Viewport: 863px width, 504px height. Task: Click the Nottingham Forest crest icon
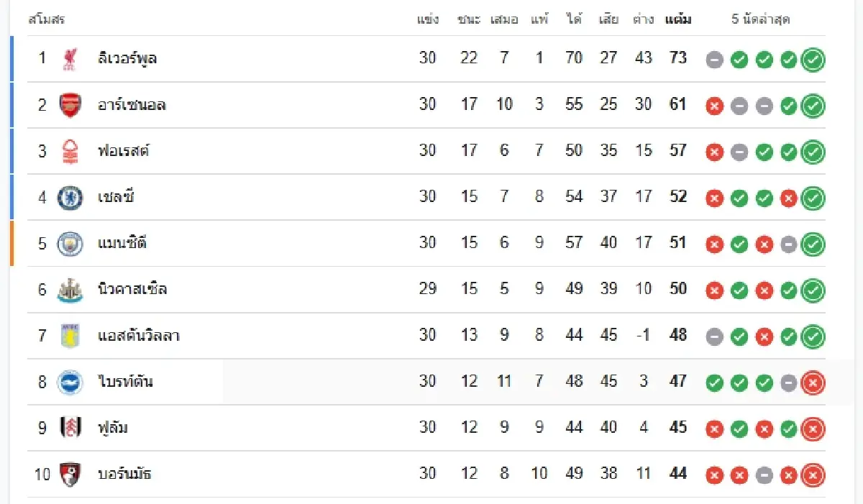[70, 151]
